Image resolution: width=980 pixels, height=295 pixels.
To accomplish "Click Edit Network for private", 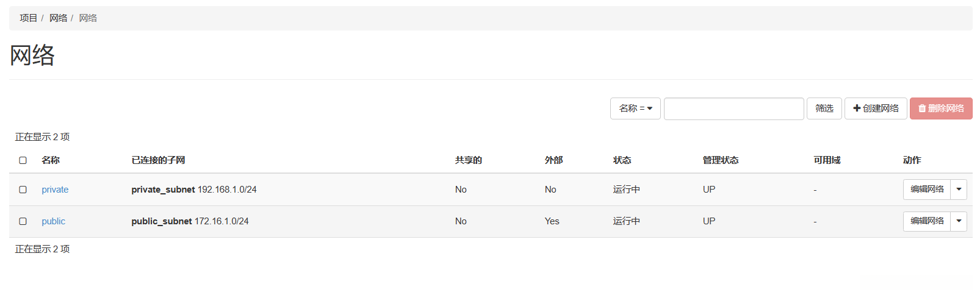I will click(x=926, y=190).
